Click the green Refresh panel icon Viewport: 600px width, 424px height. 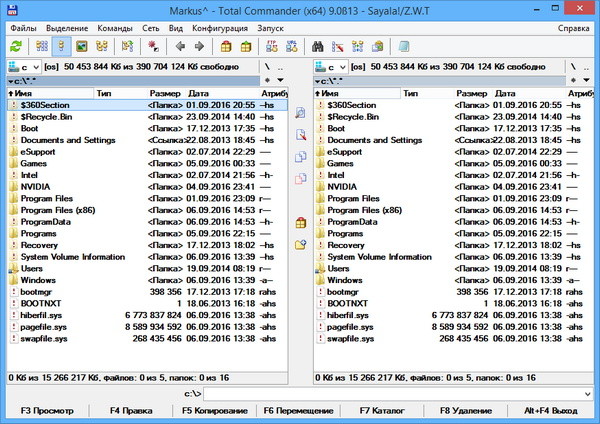pos(16,47)
